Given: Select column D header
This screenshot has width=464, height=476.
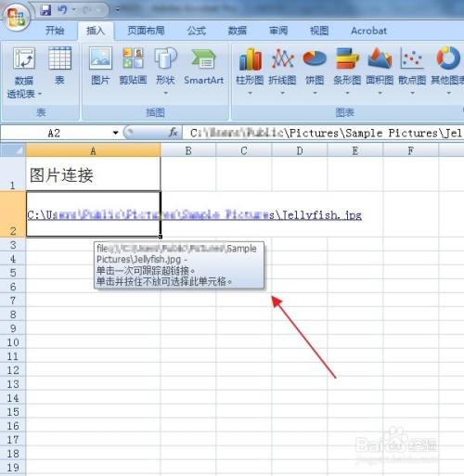Looking at the screenshot, I should tap(300, 150).
